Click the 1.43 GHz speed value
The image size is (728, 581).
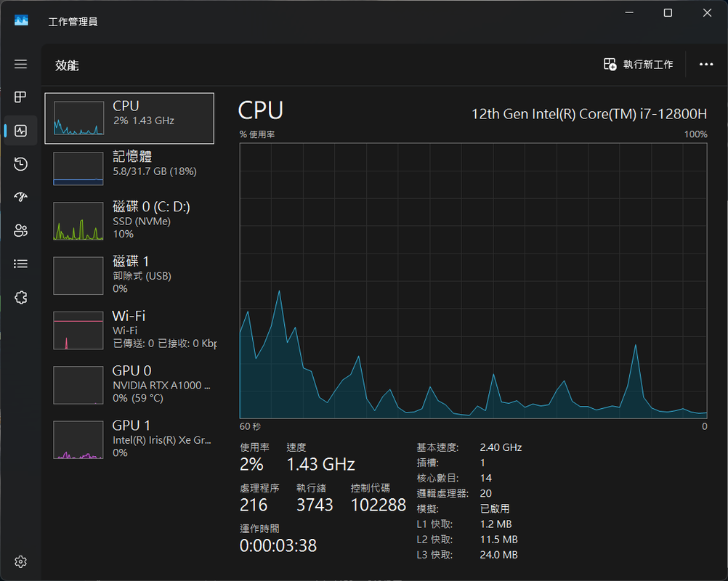coord(321,464)
